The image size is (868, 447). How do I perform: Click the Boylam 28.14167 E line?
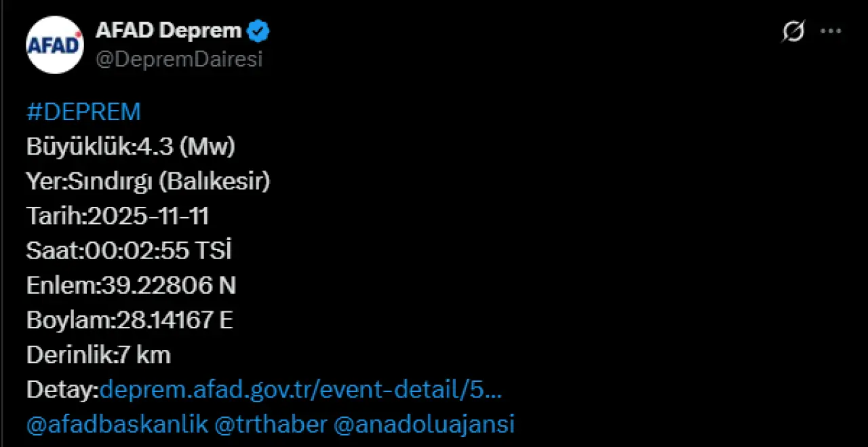(x=130, y=320)
